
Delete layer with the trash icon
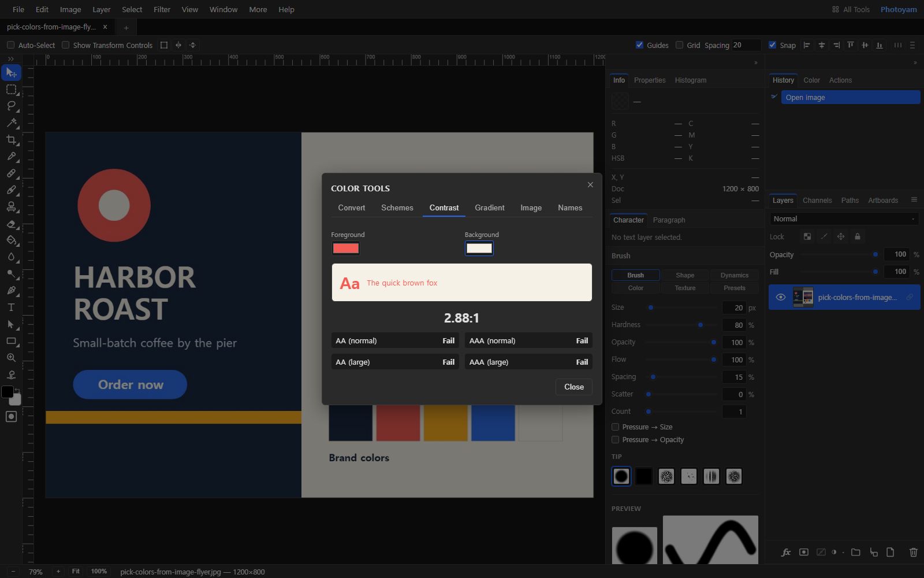pos(913,553)
